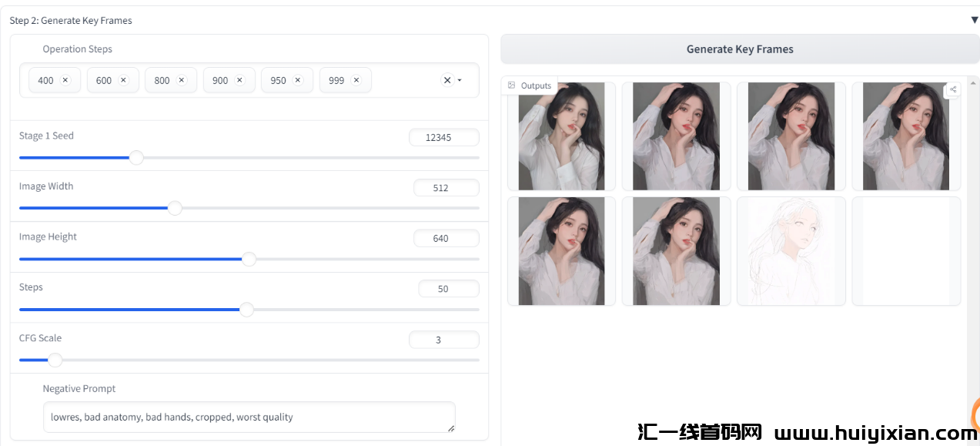Click the CFG Scale slider handle
The height and width of the screenshot is (446, 980).
tap(55, 360)
